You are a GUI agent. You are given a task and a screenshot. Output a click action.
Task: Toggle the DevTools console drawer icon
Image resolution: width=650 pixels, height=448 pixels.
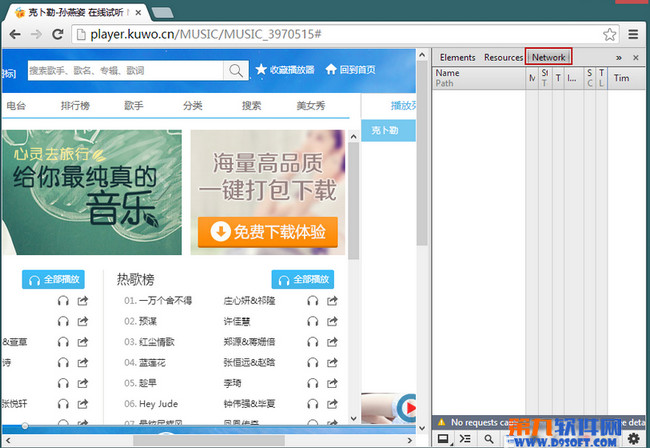465,438
